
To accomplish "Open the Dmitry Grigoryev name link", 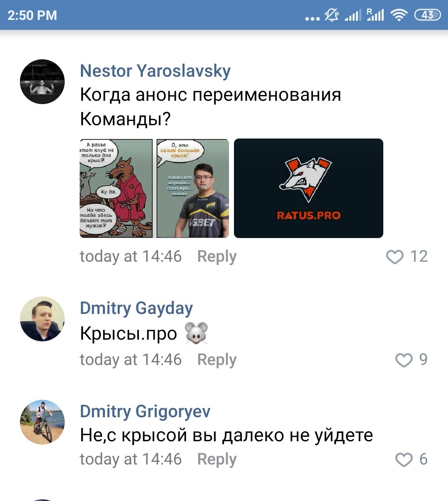I will tap(145, 411).
